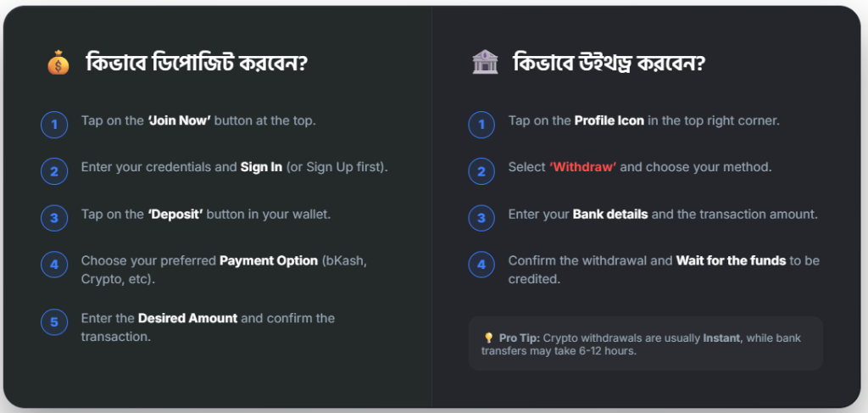Screen dimensions: 868x413
Task: Click withdrawal step 1 number circle
Action: click(x=481, y=125)
